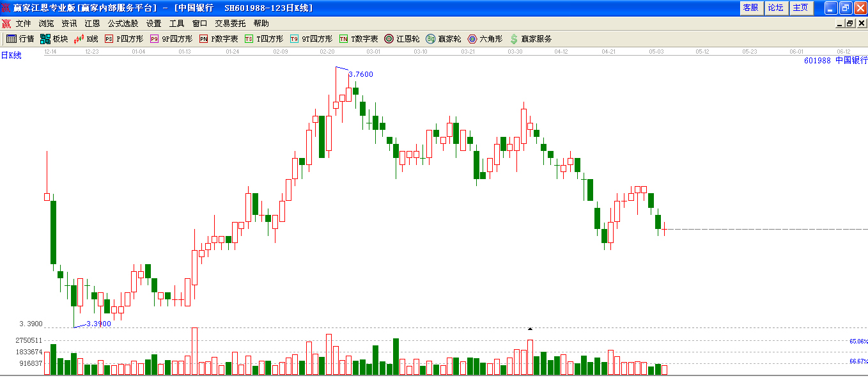Open the 交易委托 menu
Viewport: 868px width, 378px height.
230,24
